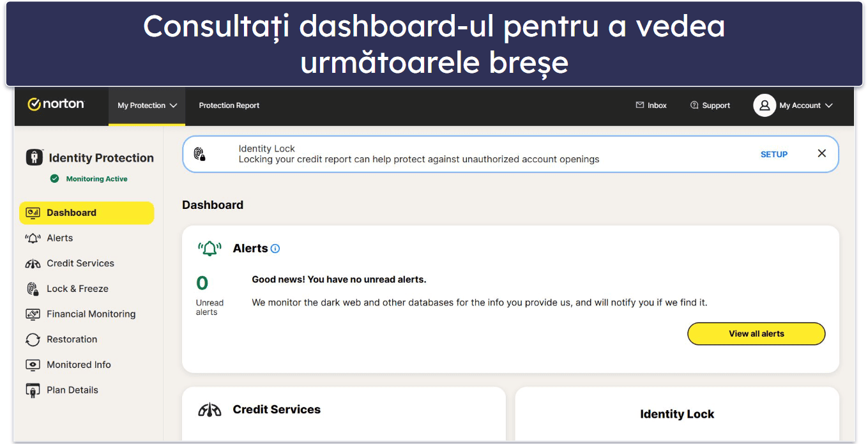Click the Dashboard page heading
The height and width of the screenshot is (444, 868).
click(213, 205)
